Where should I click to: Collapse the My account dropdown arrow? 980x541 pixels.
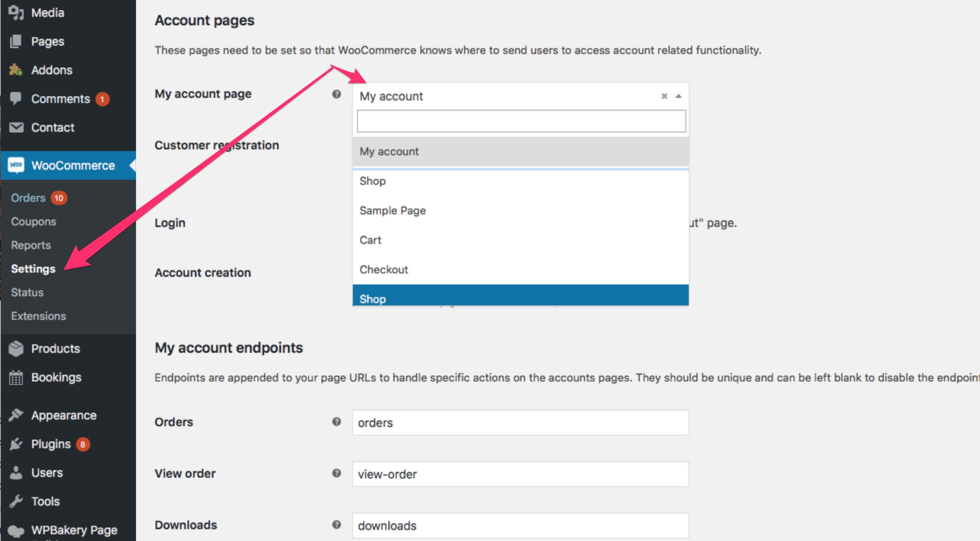679,96
